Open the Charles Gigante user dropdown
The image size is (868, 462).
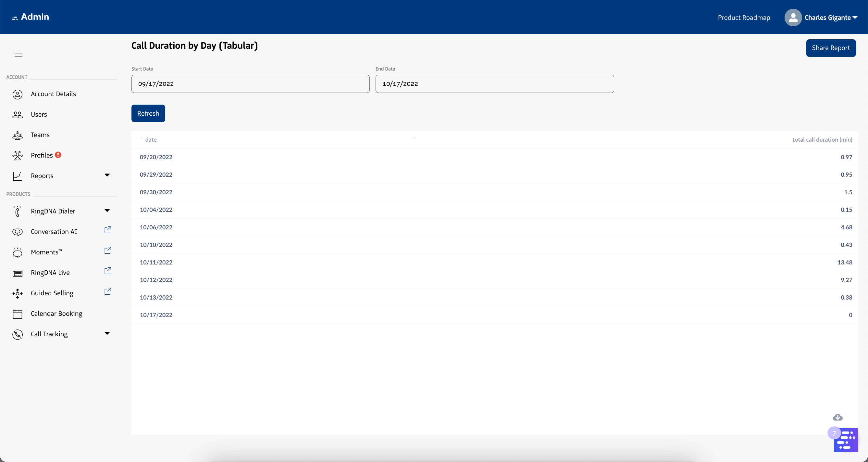(831, 18)
